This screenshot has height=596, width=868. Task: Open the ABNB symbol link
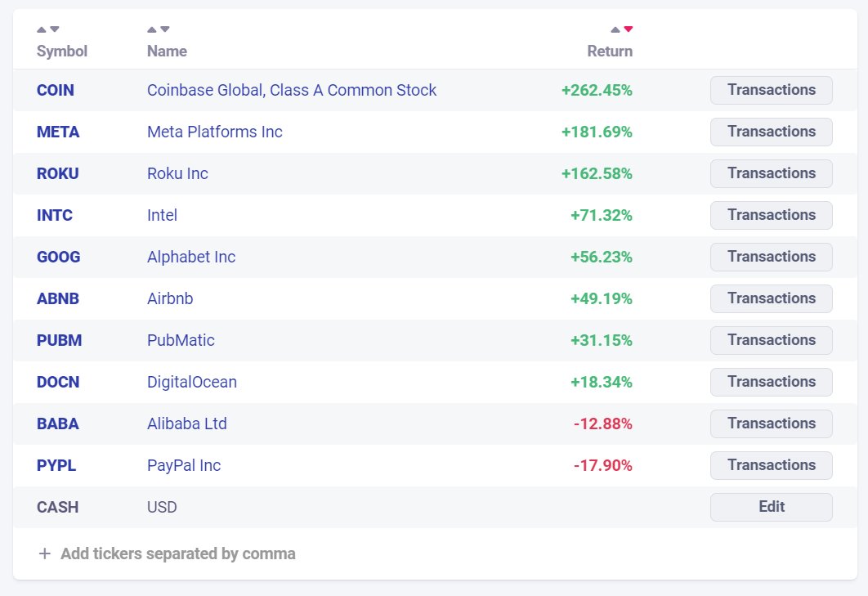[58, 298]
